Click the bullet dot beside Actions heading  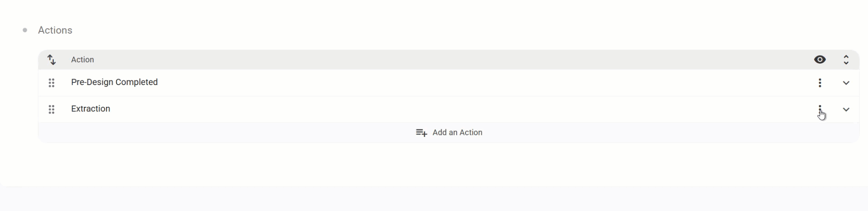click(25, 30)
